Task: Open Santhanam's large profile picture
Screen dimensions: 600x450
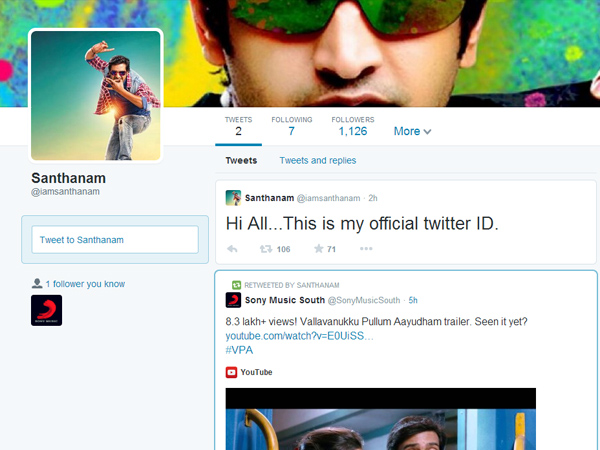Action: (x=96, y=95)
